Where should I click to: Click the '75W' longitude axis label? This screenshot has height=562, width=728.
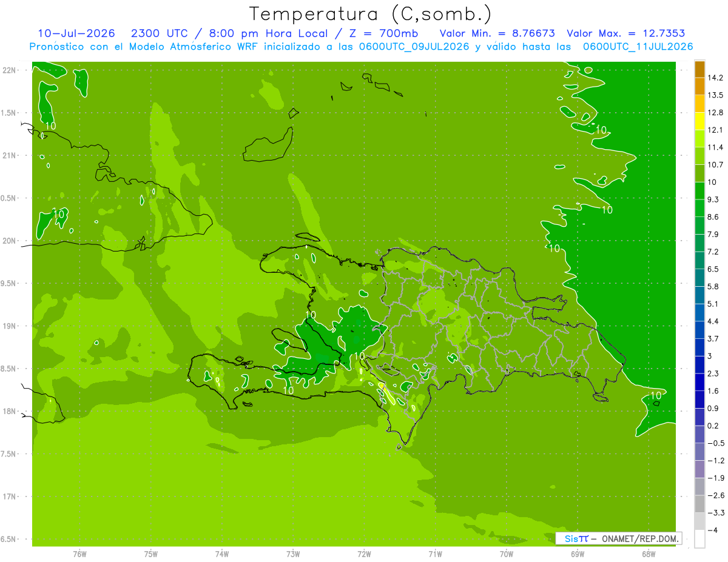pyautogui.click(x=151, y=554)
